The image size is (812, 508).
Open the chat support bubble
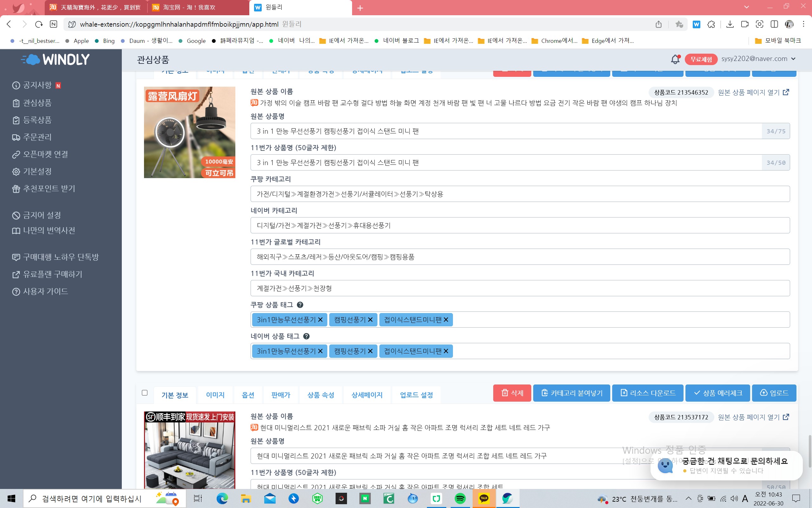(x=726, y=466)
